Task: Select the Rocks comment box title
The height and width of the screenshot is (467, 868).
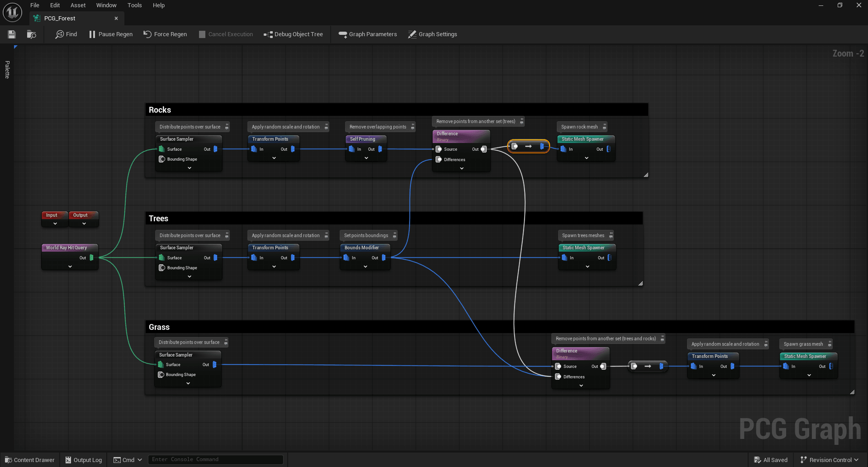Action: tap(160, 110)
